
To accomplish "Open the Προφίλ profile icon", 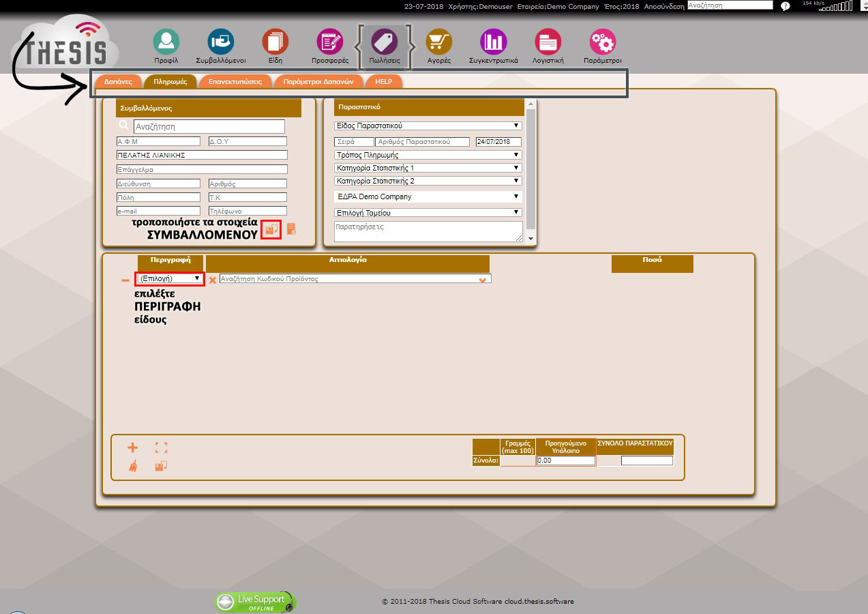I will (166, 42).
